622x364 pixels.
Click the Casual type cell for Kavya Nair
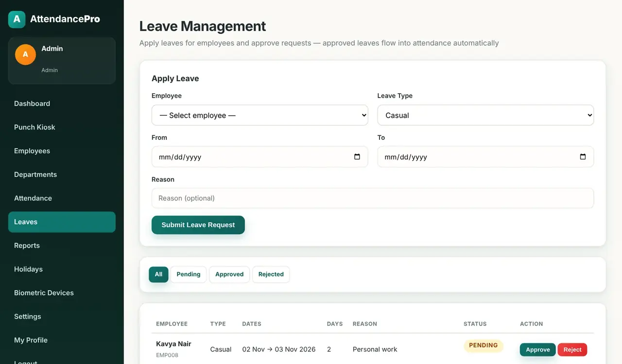(221, 349)
